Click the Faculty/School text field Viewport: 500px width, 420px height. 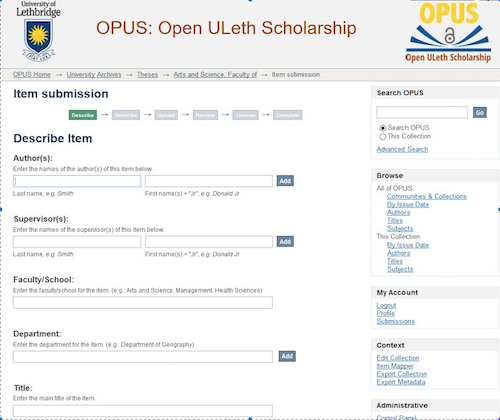pos(143,303)
